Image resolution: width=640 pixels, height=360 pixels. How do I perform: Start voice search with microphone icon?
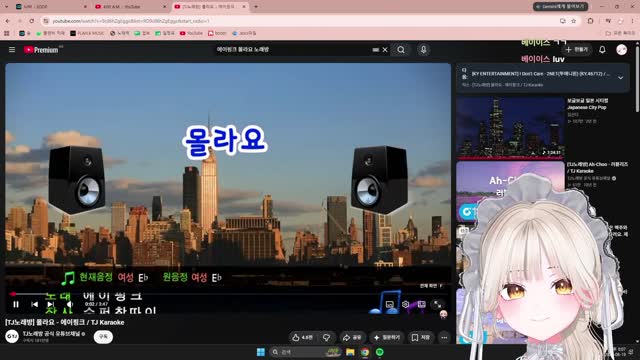click(x=423, y=49)
